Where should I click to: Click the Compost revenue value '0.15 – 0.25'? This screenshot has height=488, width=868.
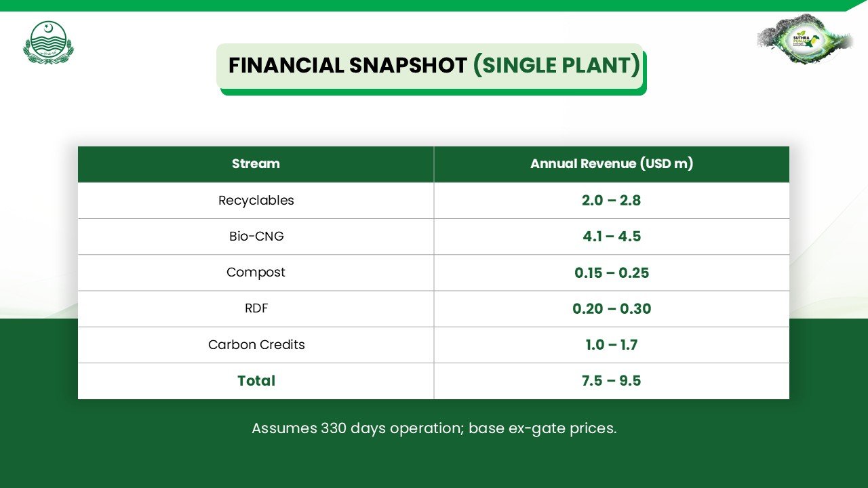[x=612, y=272]
